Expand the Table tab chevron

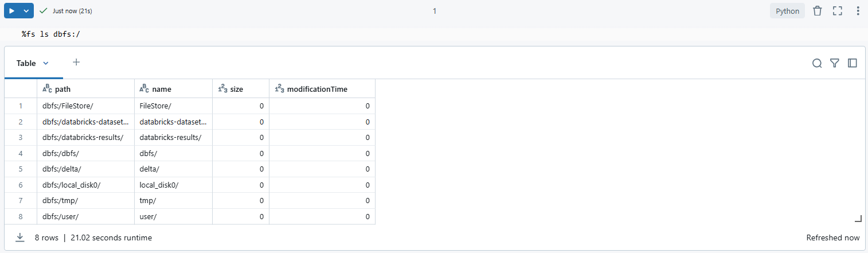tap(46, 63)
